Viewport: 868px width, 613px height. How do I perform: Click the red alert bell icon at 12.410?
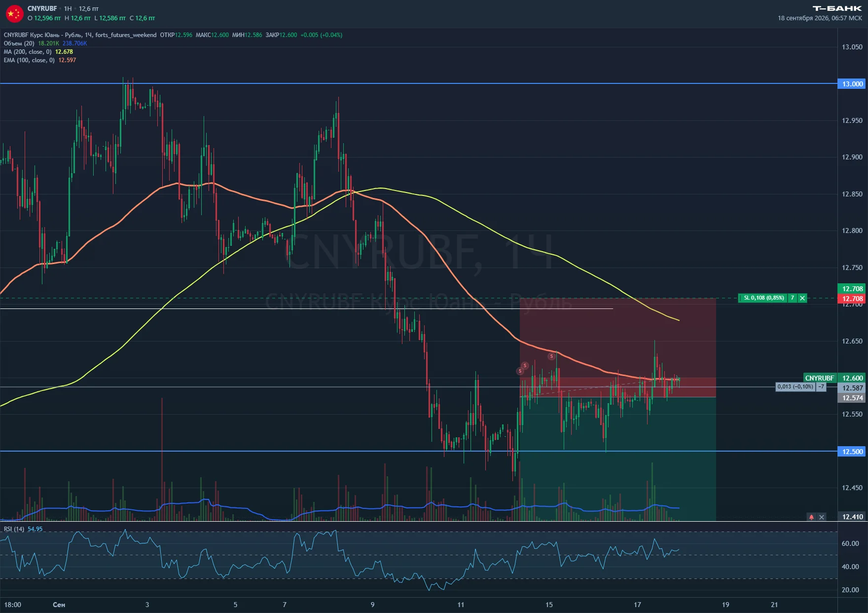811,517
